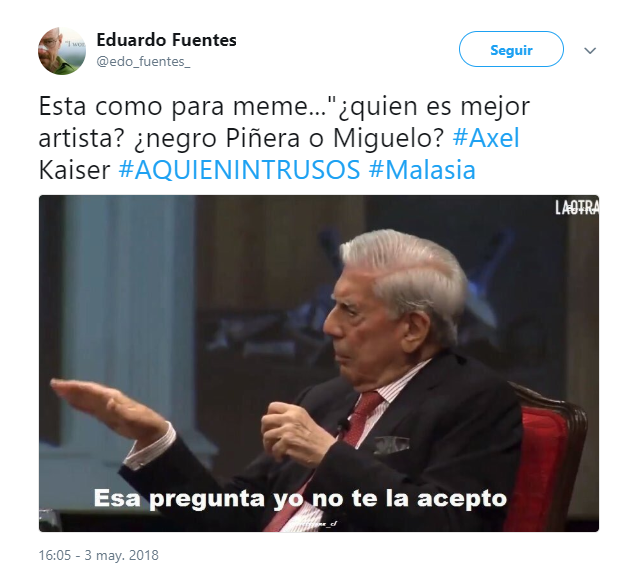
Task: Visit the @edo_fuentes_ handle link
Action: [x=143, y=61]
